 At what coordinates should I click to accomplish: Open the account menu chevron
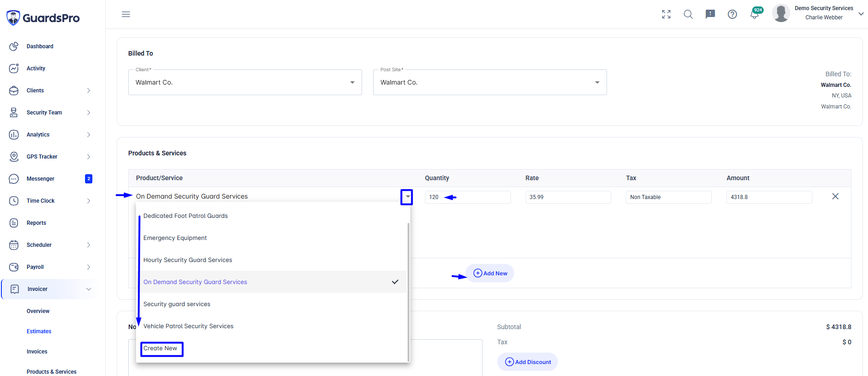coord(861,14)
